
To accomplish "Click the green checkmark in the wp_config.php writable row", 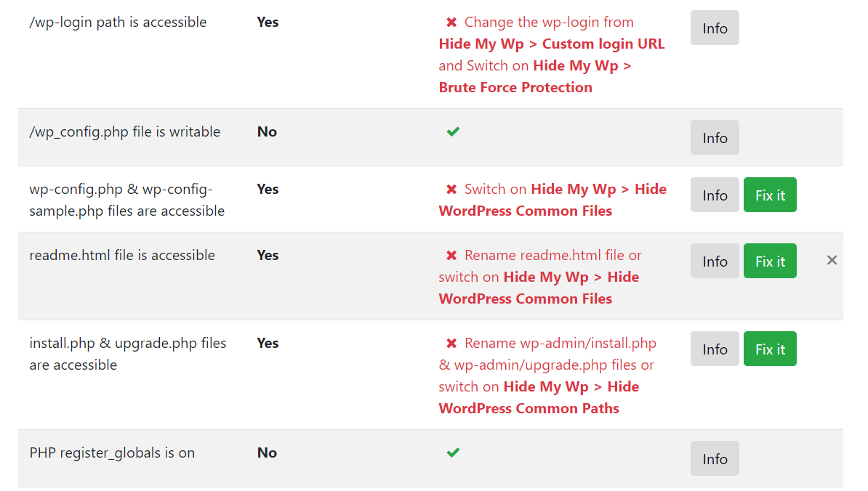I will click(x=453, y=131).
